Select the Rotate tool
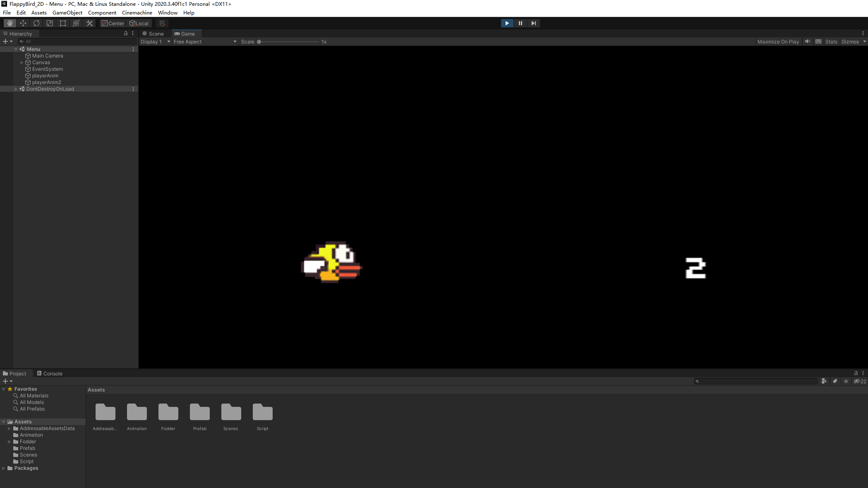 (36, 23)
